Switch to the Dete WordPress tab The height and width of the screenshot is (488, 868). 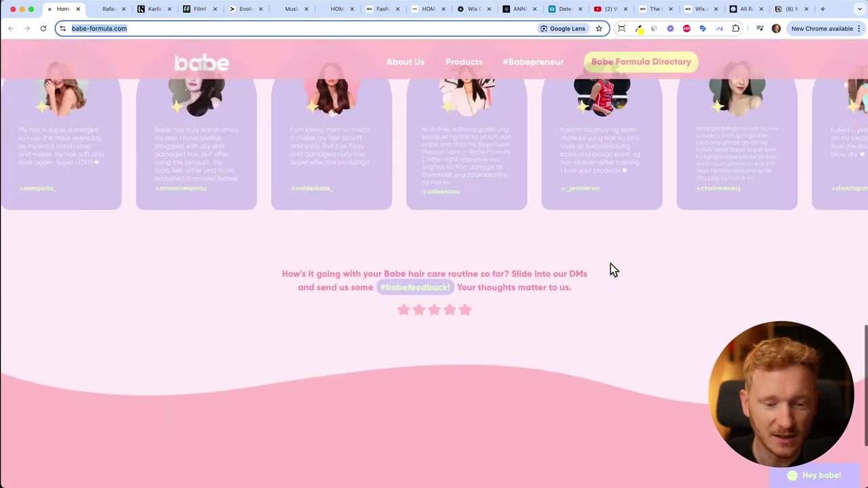(565, 9)
